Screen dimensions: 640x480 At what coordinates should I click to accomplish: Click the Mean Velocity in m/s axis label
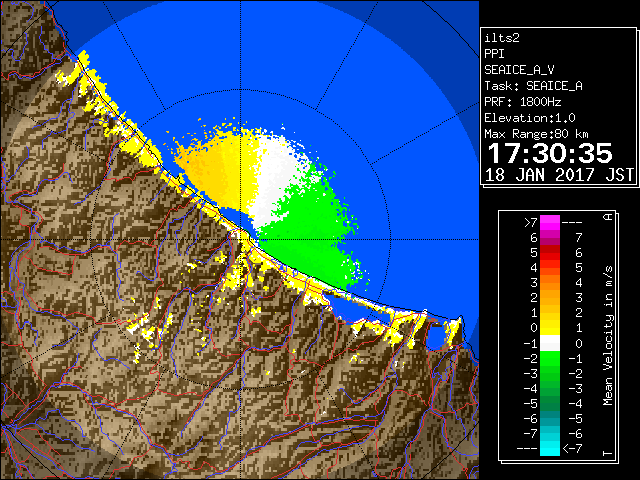coord(608,336)
